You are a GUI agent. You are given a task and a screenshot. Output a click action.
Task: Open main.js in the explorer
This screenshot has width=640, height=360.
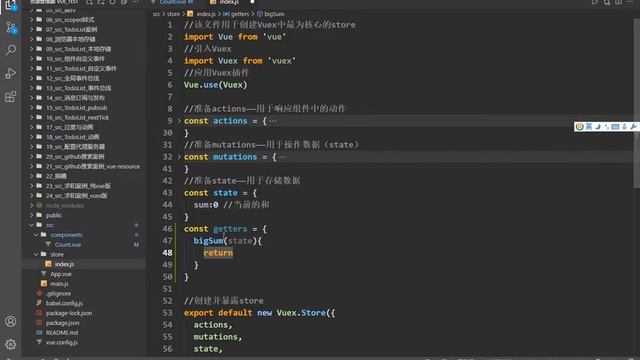tap(59, 284)
